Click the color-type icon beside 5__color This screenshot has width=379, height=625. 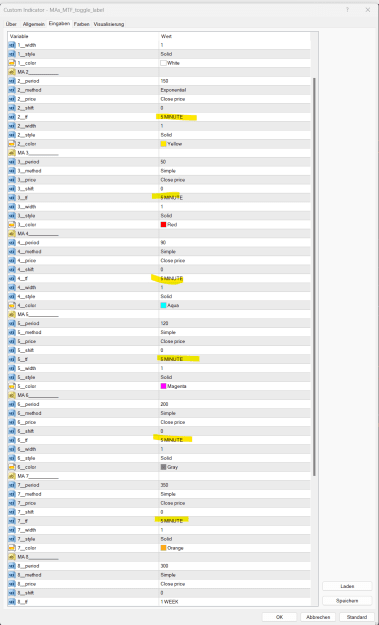pyautogui.click(x=12, y=386)
